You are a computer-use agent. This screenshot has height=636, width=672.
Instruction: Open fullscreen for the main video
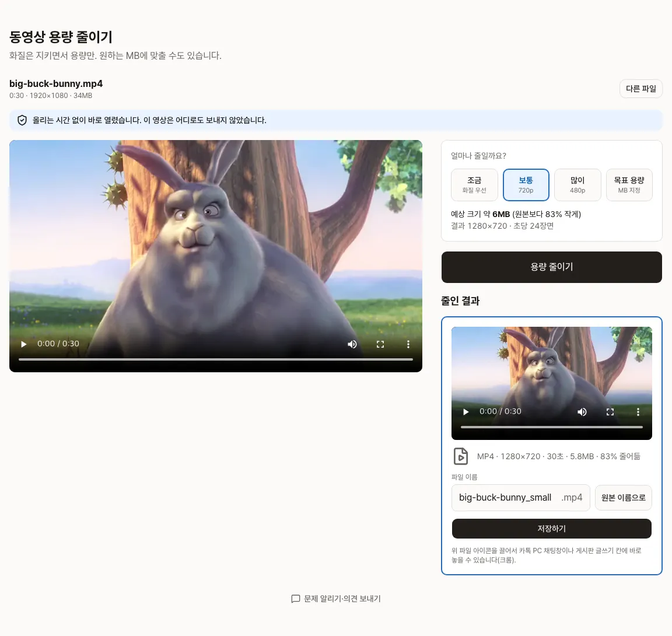click(380, 344)
